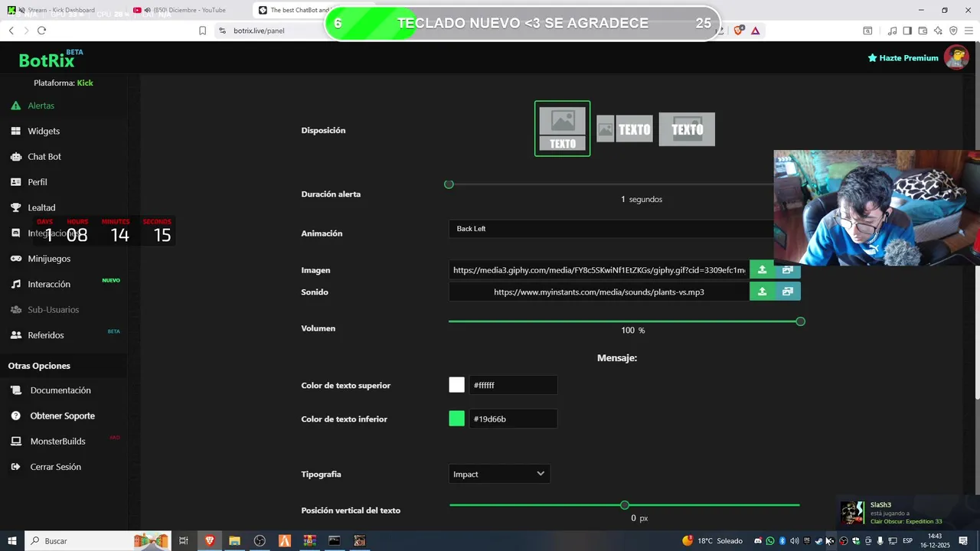Viewport: 980px width, 551px height.
Task: Open the Brave Wallet icon
Action: (923, 31)
